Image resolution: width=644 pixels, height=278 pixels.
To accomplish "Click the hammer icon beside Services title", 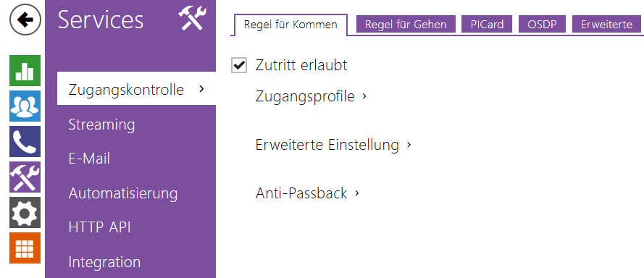I will pyautogui.click(x=191, y=20).
